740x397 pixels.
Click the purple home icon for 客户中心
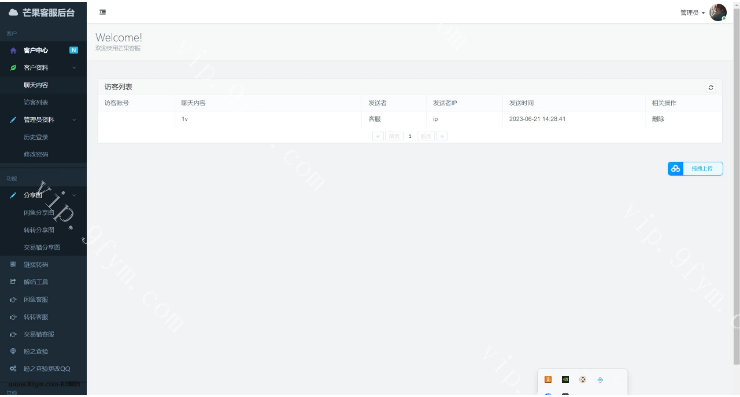pos(13,50)
